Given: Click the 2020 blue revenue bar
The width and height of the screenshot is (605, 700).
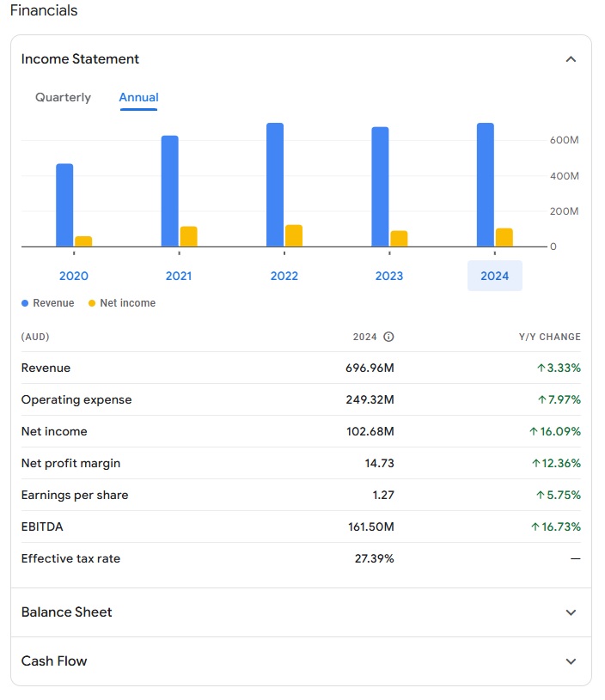Looking at the screenshot, I should click(x=64, y=205).
